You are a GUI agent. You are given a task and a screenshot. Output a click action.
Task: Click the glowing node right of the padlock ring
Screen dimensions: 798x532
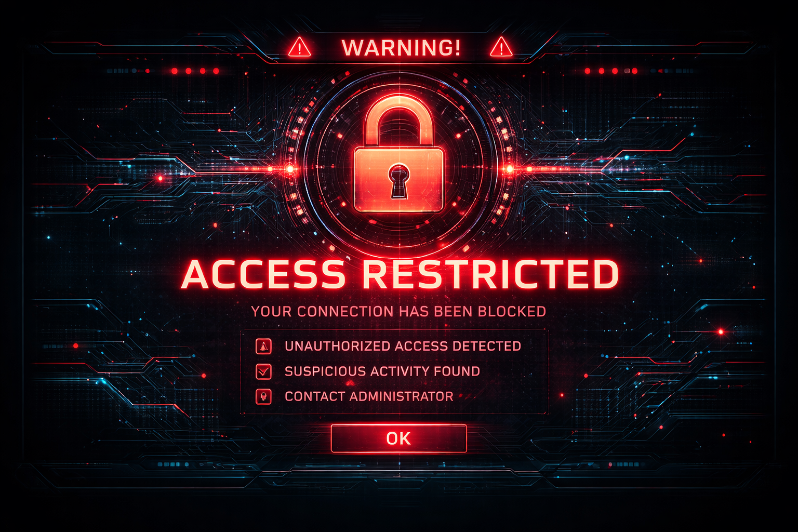(510, 169)
